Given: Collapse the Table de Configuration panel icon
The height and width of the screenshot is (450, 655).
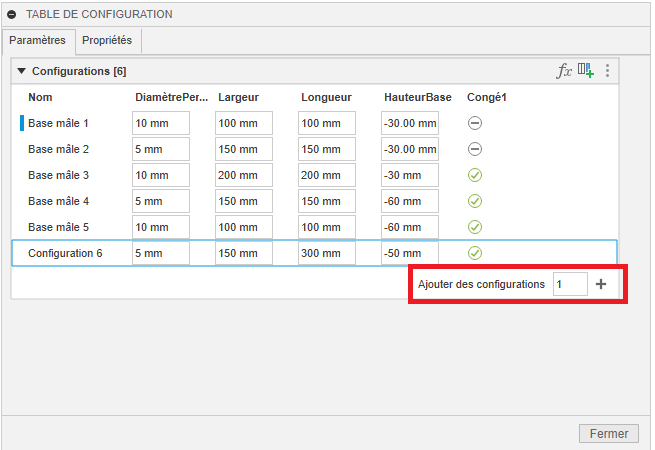Looking at the screenshot, I should [x=12, y=14].
